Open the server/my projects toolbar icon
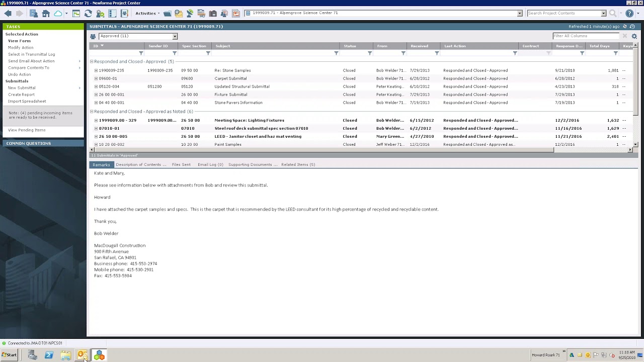 pyautogui.click(x=33, y=14)
